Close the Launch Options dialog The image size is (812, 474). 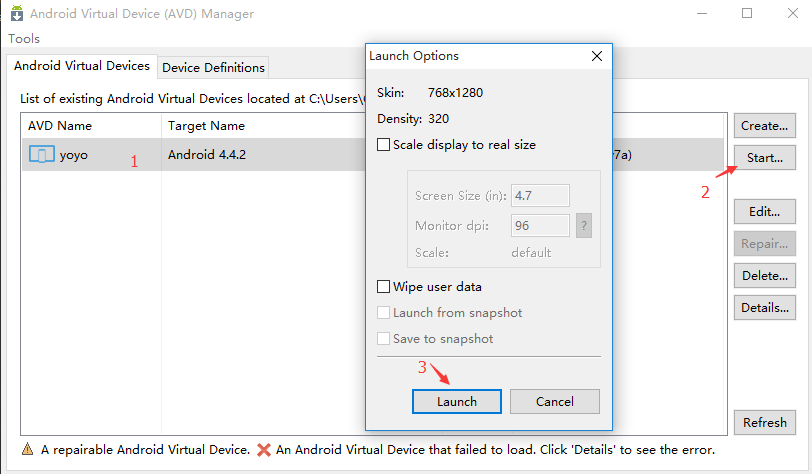click(x=597, y=56)
